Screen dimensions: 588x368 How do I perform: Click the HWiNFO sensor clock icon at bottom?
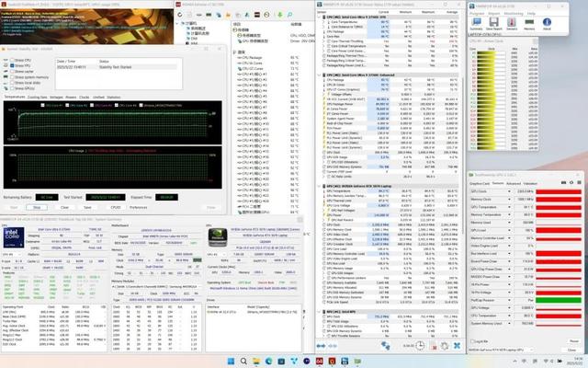(x=420, y=346)
